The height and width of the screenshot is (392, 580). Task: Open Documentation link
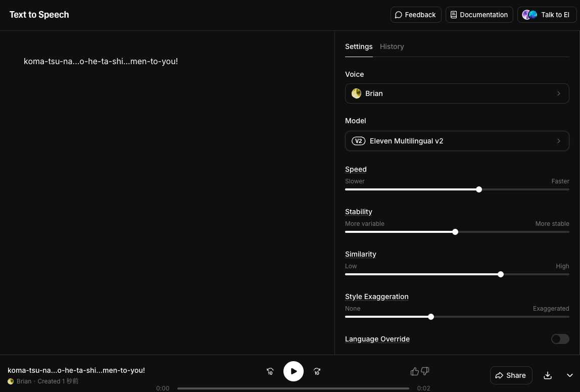[x=479, y=15]
